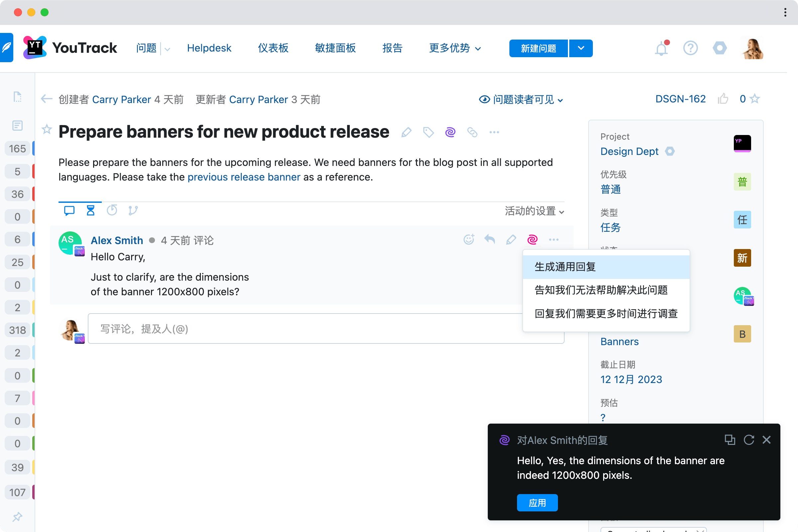Open the previous release banner link
Image resolution: width=798 pixels, height=532 pixels.
pos(244,177)
